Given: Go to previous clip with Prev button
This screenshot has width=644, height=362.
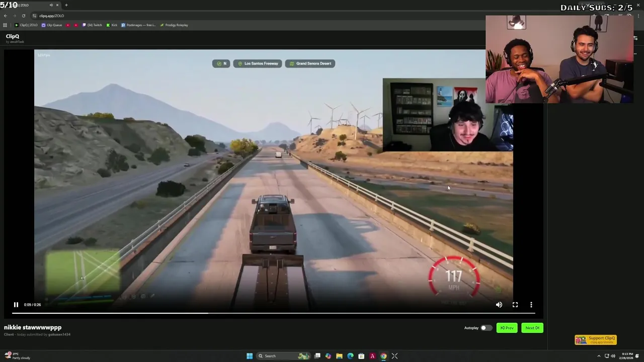Looking at the screenshot, I should (x=507, y=328).
